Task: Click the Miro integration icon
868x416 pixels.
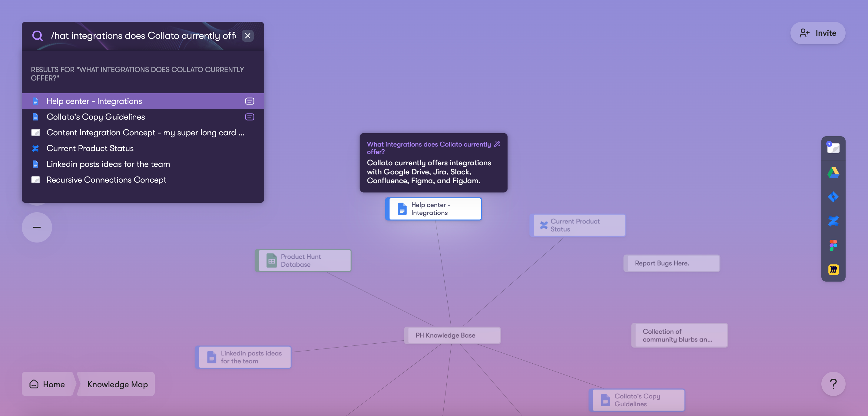Action: [x=833, y=269]
